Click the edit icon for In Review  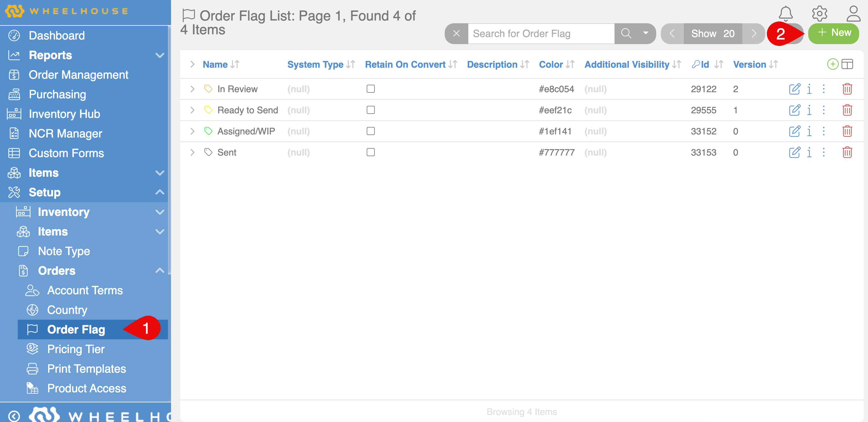click(x=794, y=89)
